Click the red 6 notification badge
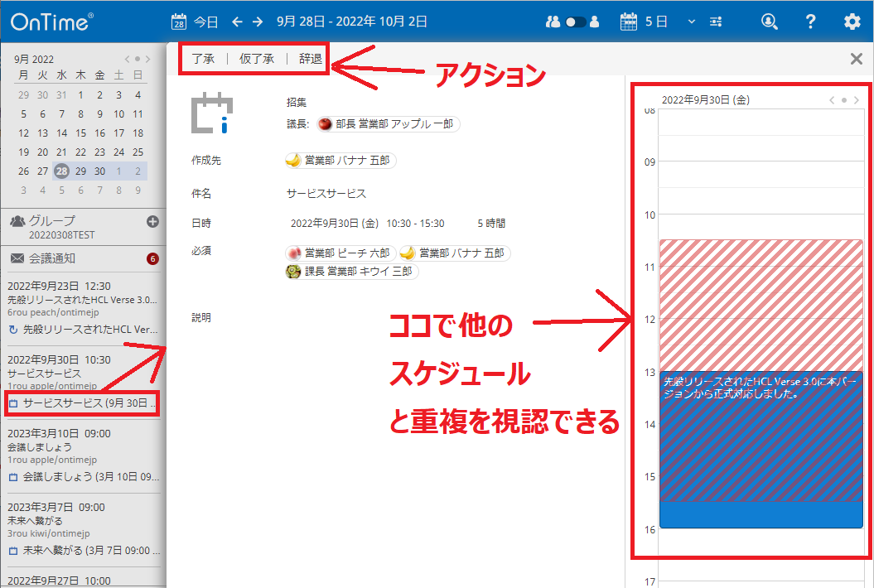The height and width of the screenshot is (588, 874). (152, 258)
